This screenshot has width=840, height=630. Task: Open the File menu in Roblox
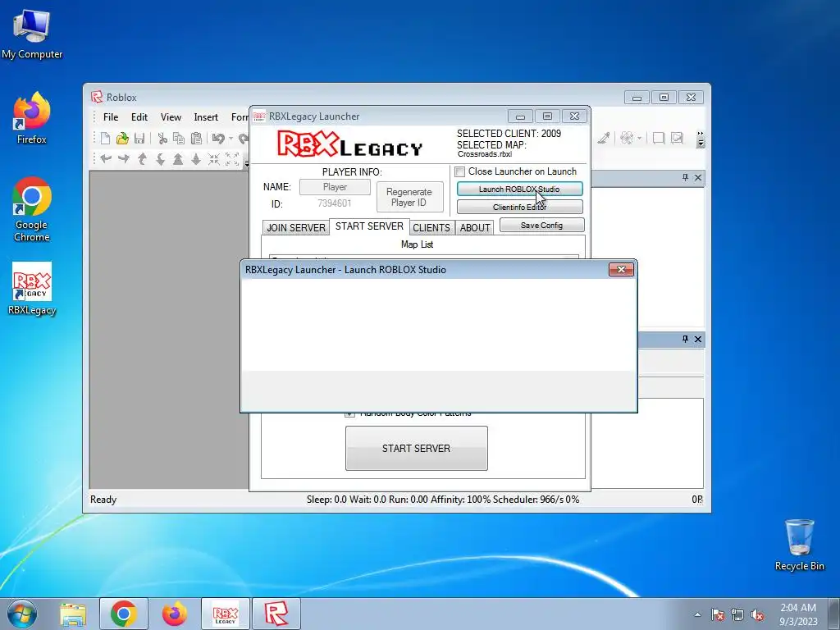(111, 116)
